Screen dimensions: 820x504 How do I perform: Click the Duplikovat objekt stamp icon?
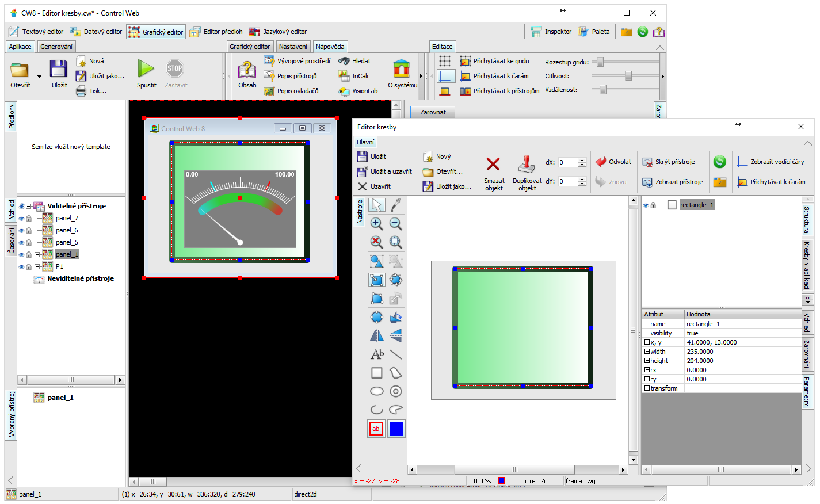click(527, 165)
